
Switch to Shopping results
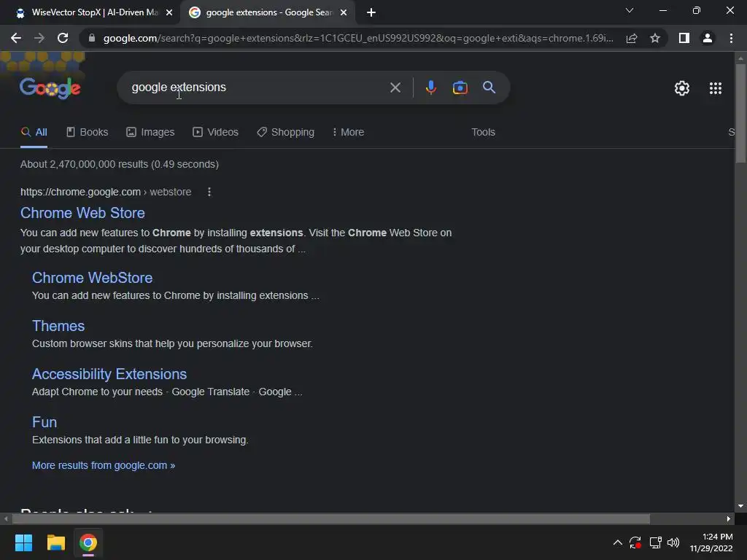point(286,133)
